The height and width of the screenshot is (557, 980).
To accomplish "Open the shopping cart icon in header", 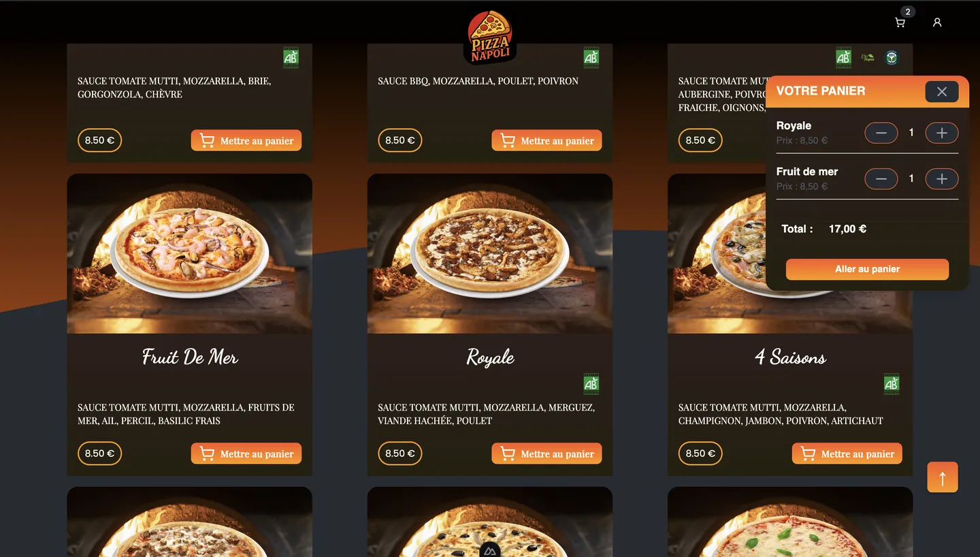I will coord(900,22).
